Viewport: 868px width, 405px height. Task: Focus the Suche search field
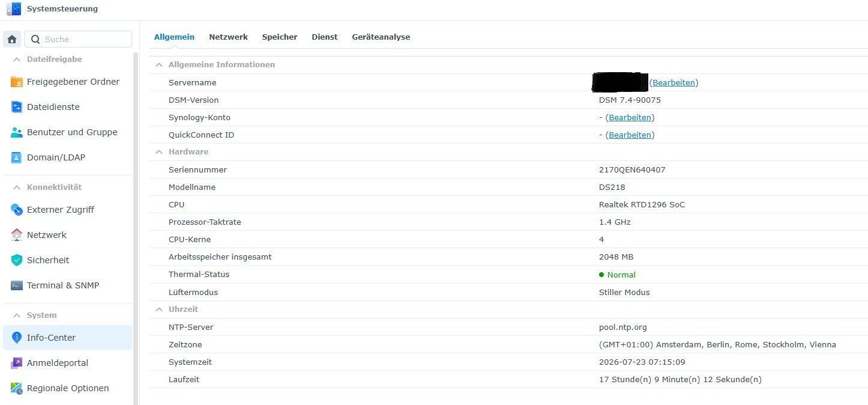[78, 39]
